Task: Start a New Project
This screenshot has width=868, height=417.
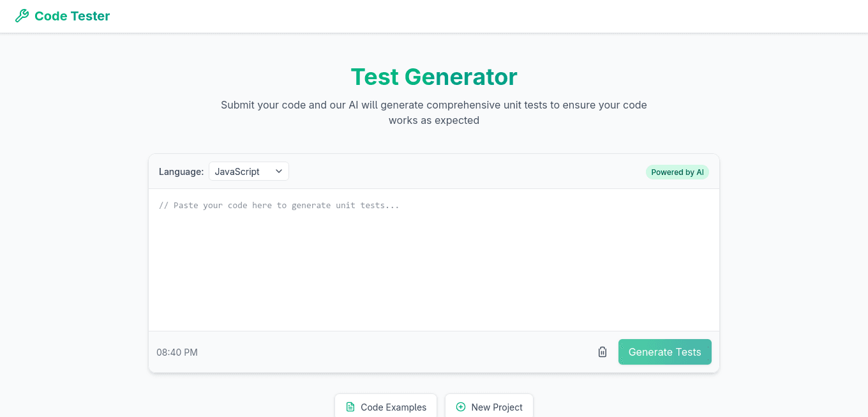Action: click(x=489, y=407)
